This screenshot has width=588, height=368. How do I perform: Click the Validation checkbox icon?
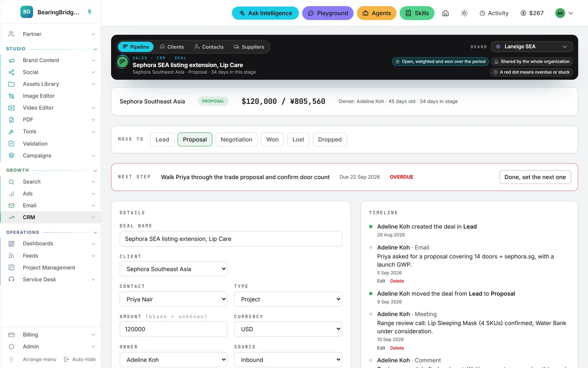pyautogui.click(x=11, y=144)
